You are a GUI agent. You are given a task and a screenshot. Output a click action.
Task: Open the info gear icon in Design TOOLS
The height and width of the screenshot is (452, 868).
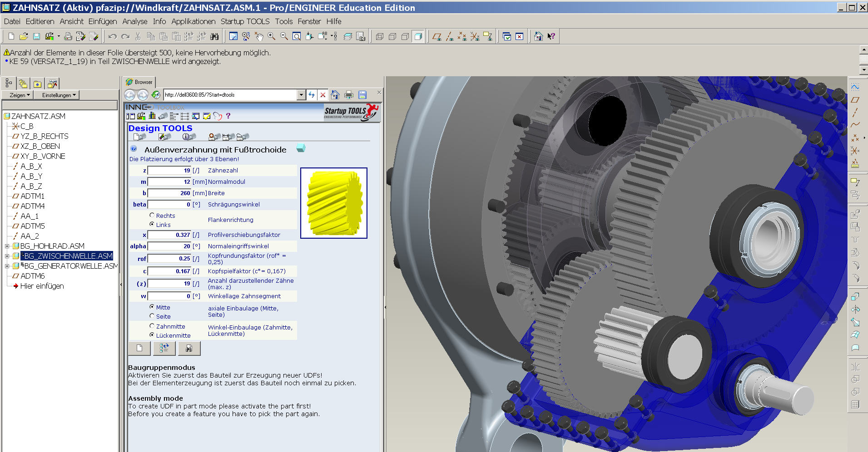(x=189, y=137)
